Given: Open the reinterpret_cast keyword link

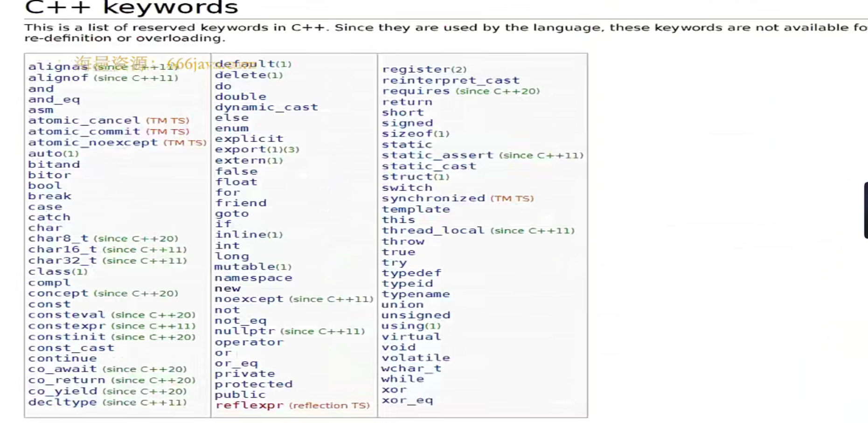Looking at the screenshot, I should [x=451, y=80].
